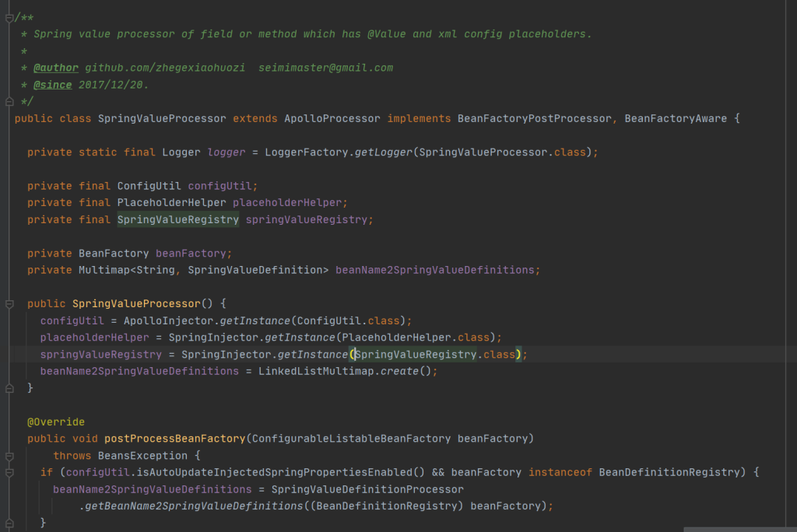Click the getBeanName2SpringValueDefinitions method call
Image resolution: width=797 pixels, height=532 pixels.
coord(194,506)
